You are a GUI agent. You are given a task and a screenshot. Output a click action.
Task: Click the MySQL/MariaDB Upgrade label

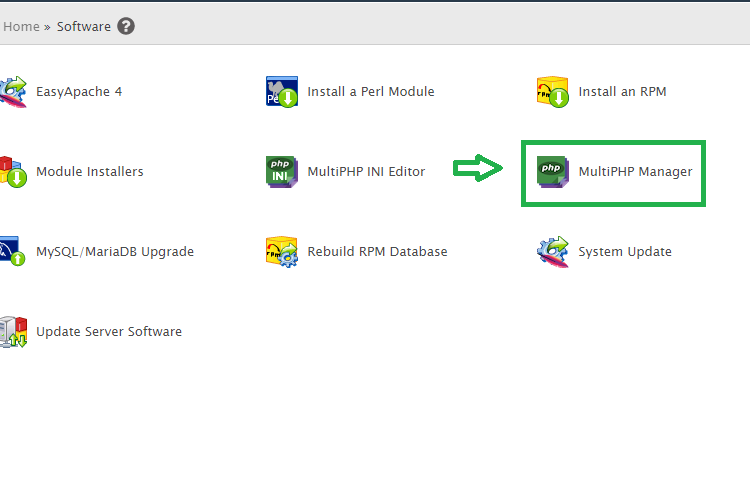click(115, 252)
